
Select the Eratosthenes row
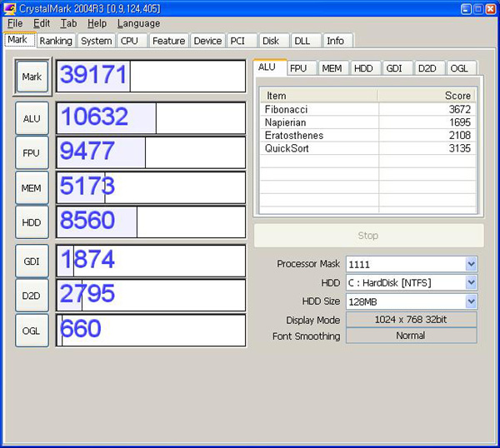click(368, 136)
